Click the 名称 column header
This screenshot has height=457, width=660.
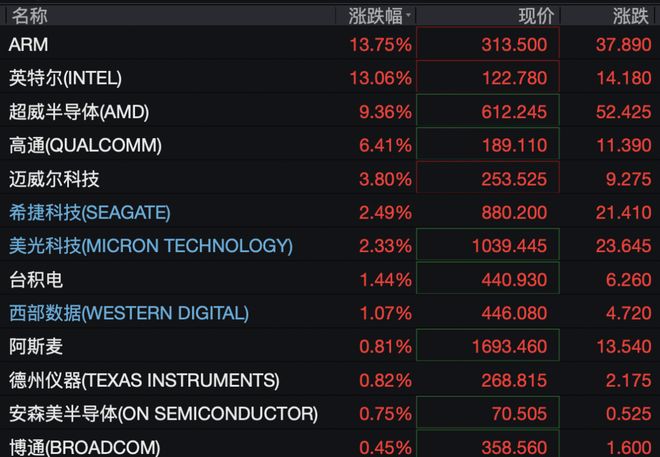point(29,16)
